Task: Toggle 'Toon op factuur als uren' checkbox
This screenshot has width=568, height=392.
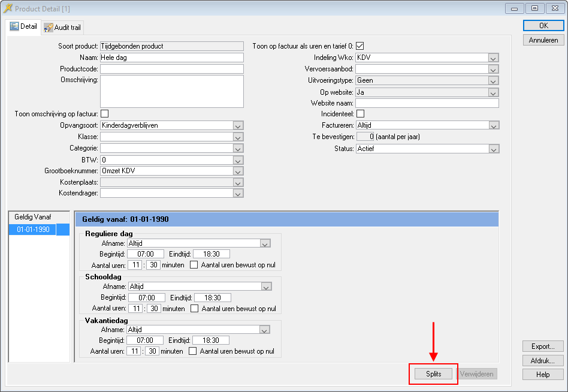Action: tap(360, 46)
